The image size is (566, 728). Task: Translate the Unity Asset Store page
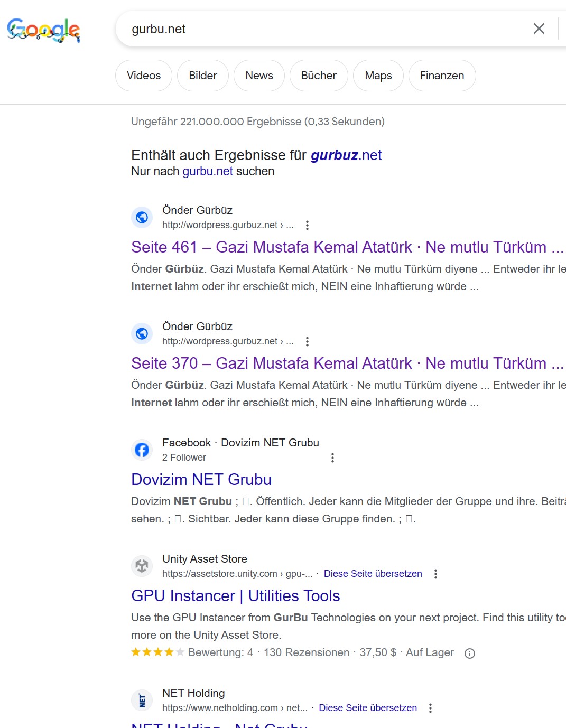point(373,574)
